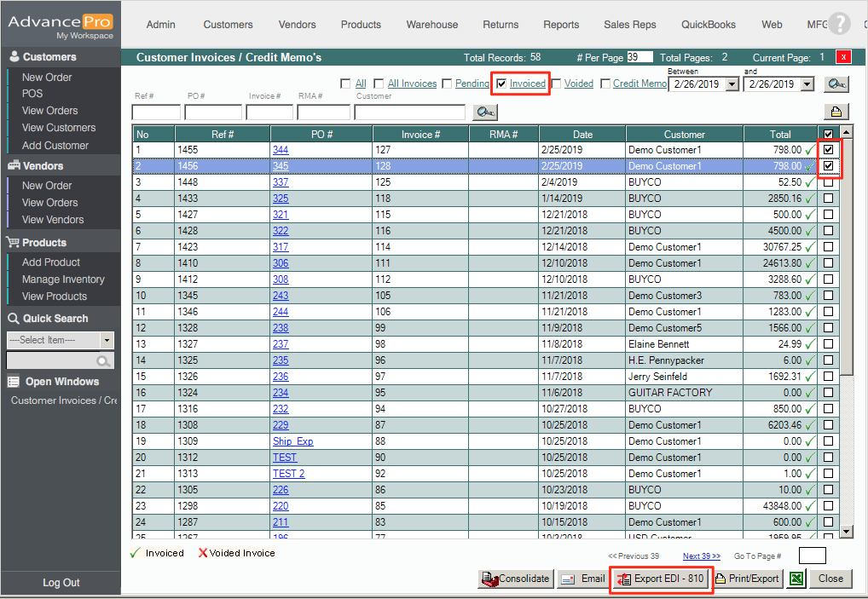868x599 pixels.
Task: Click the Quick Search magnifier icon
Action: 104,361
